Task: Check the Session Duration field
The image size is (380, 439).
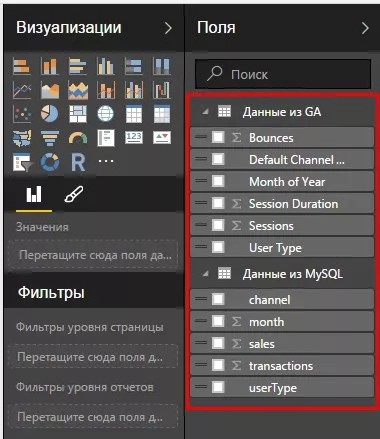Action: (218, 203)
